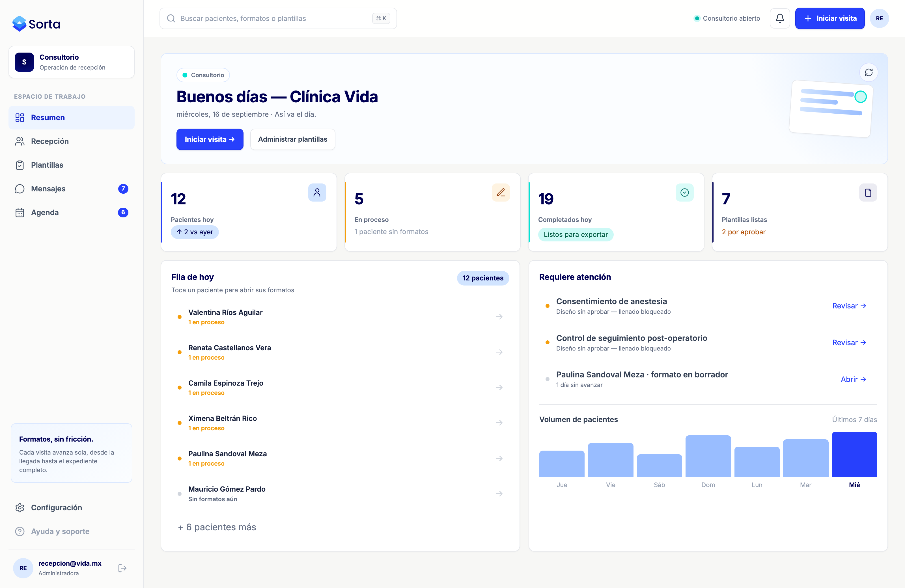
Task: Click the search magnifier icon
Action: click(x=171, y=18)
